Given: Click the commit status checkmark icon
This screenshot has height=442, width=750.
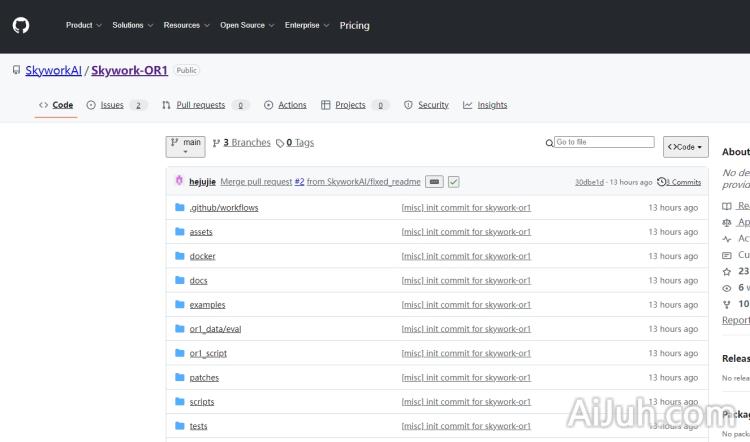Looking at the screenshot, I should tap(453, 182).
